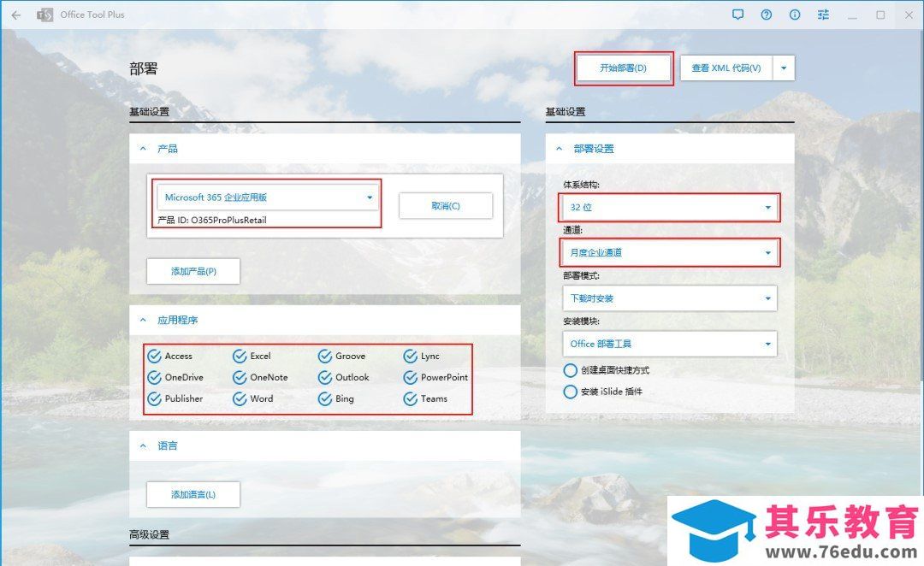Viewport: 924px width, 566px height.
Task: Uncheck the Teams application
Action: pos(410,398)
